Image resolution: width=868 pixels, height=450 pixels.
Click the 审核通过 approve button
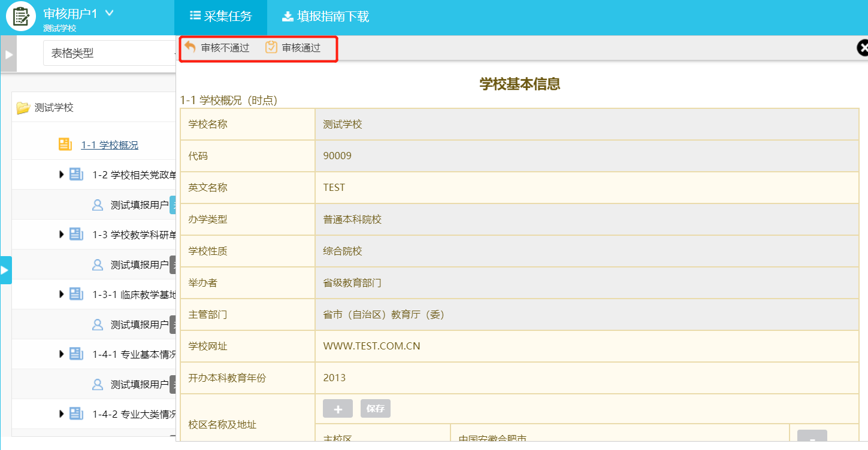click(293, 48)
